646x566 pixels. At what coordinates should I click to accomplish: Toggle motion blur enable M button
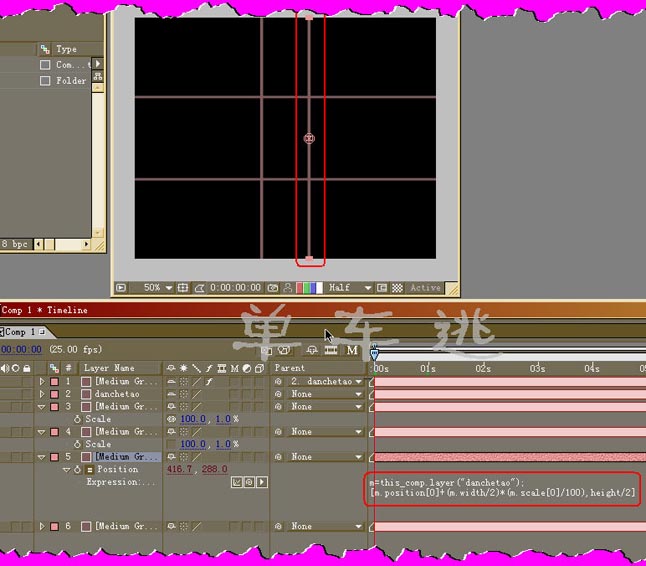tap(352, 351)
